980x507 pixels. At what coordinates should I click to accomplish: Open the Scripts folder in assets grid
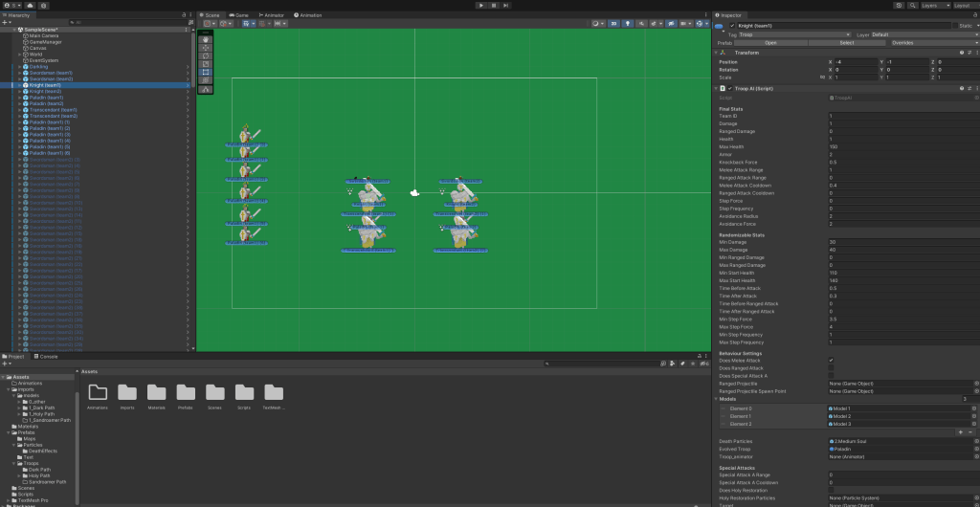[x=244, y=396]
